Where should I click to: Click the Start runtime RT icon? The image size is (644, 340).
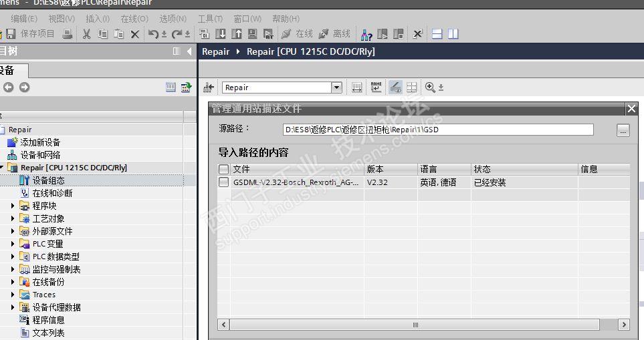(268, 34)
